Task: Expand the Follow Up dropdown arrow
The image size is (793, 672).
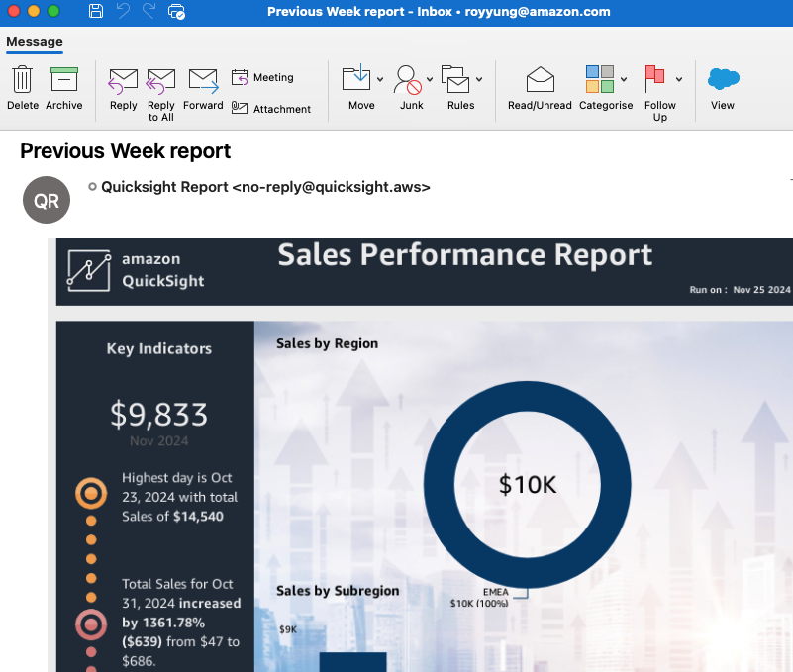Action: click(679, 79)
